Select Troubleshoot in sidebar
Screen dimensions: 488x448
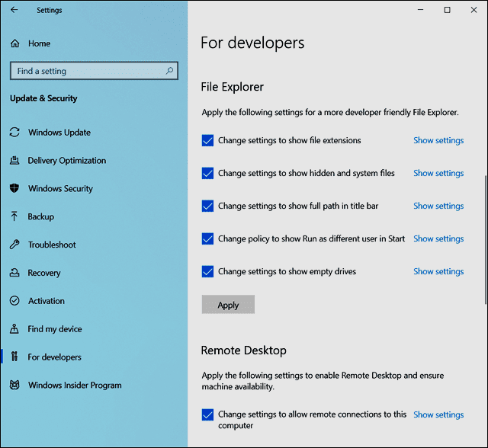click(x=52, y=245)
